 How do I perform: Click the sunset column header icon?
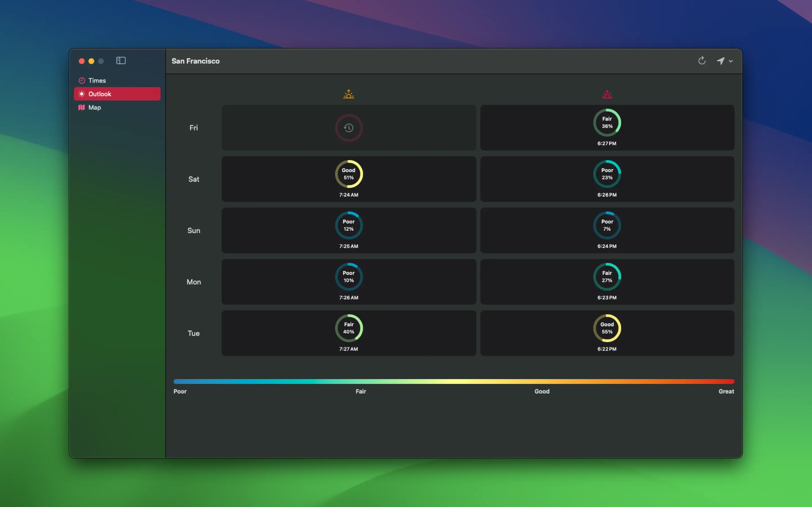607,94
